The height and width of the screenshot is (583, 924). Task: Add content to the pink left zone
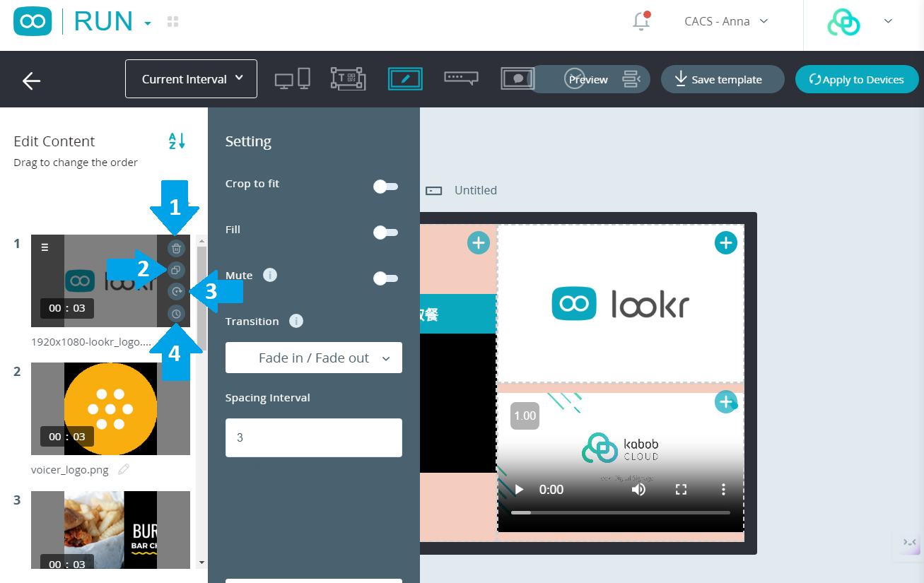(479, 243)
